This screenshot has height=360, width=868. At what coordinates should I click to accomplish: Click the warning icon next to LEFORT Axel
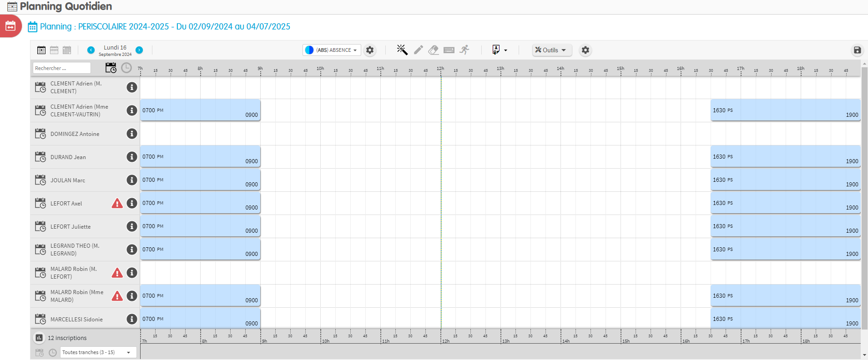click(117, 204)
